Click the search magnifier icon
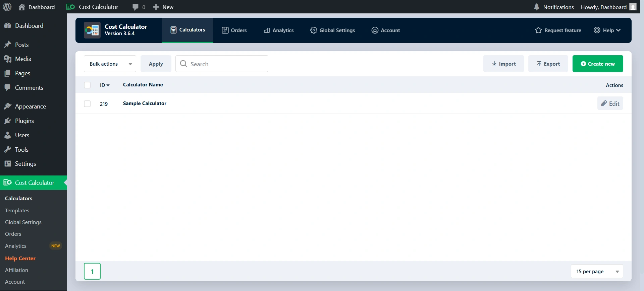The height and width of the screenshot is (291, 644). [183, 64]
